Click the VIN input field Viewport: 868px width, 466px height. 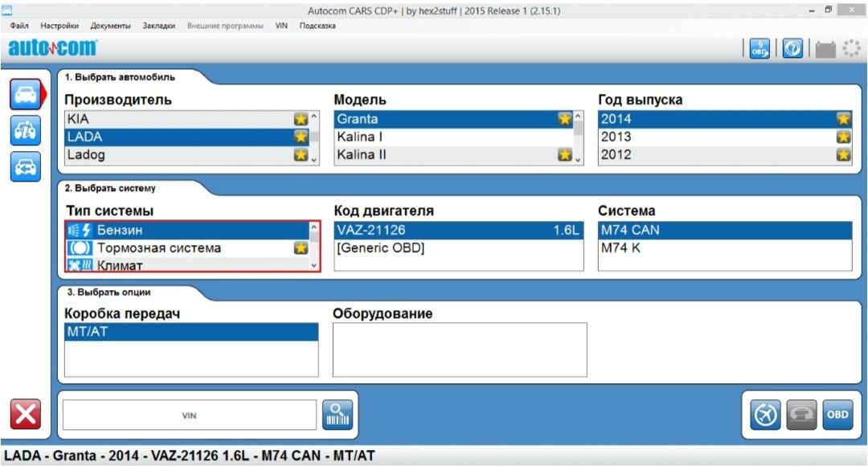coord(190,415)
